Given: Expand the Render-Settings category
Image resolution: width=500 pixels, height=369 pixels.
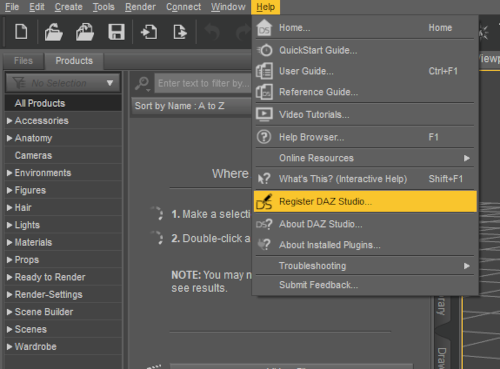Looking at the screenshot, I should point(9,294).
